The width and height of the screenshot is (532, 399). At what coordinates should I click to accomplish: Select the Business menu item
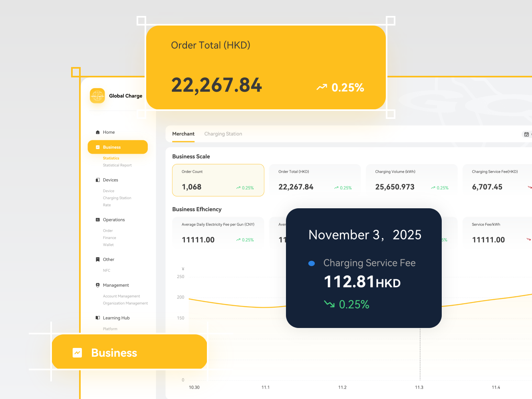118,147
